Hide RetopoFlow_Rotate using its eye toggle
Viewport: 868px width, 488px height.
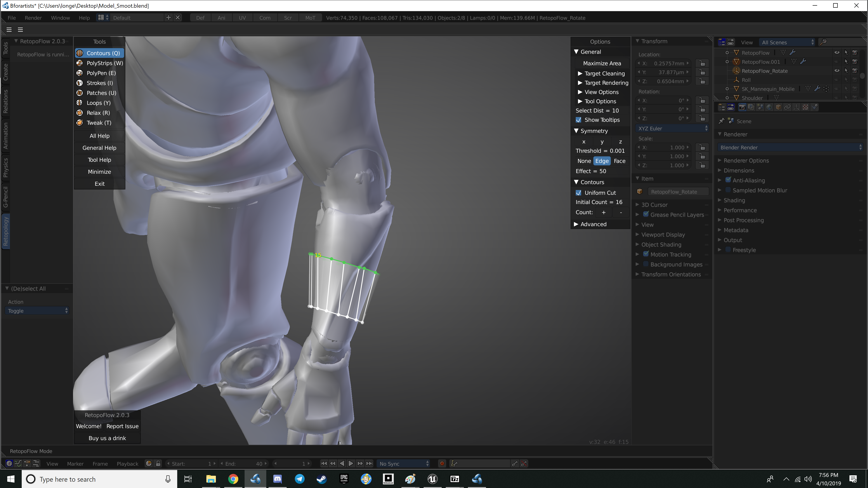click(837, 71)
